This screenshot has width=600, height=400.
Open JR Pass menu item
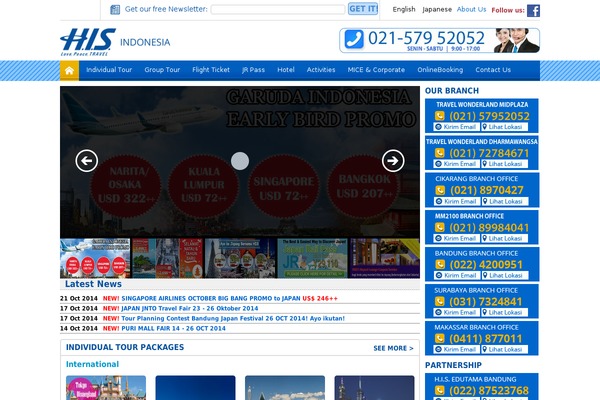click(253, 70)
